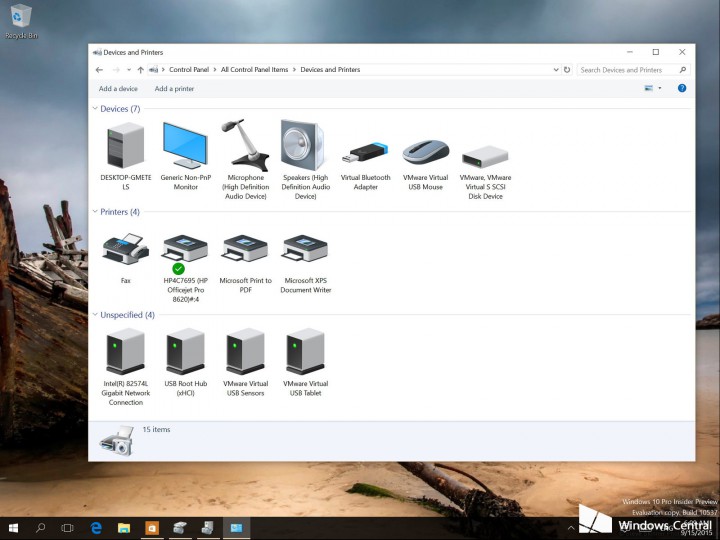Open the recent locations dropdown arrow
Viewport: 720px width, 540px height.
[129, 70]
